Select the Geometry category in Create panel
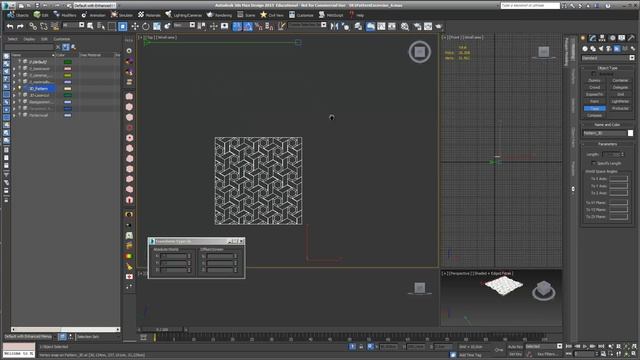The height and width of the screenshot is (360, 640). point(585,49)
